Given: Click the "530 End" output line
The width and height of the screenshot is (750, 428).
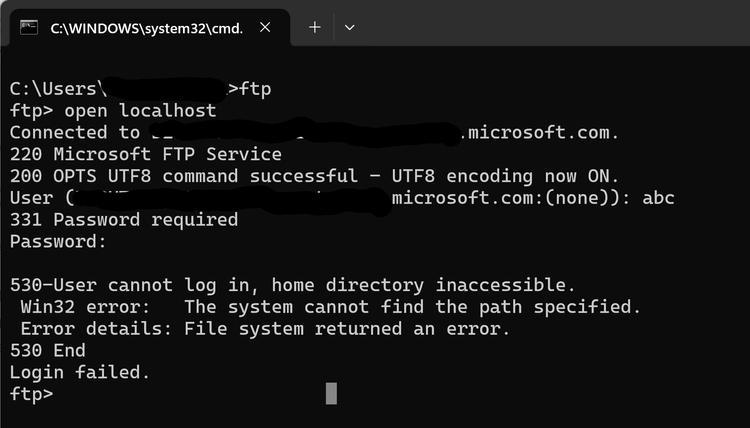Looking at the screenshot, I should tap(48, 350).
